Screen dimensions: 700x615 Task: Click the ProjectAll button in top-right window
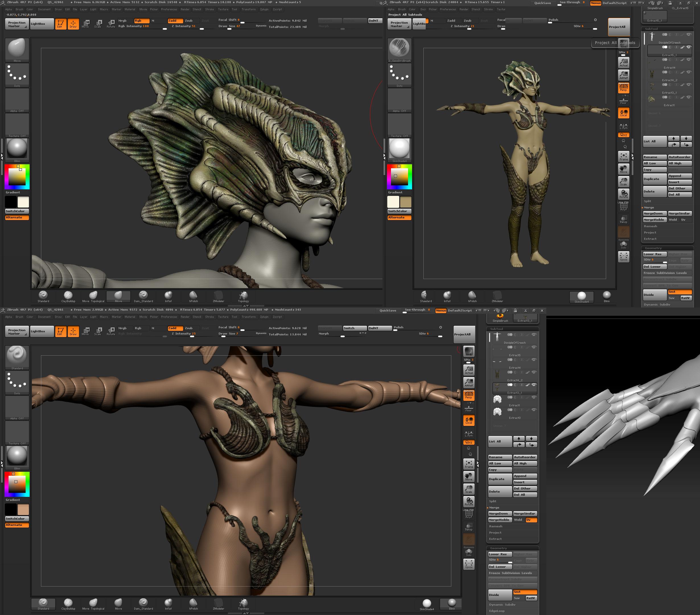click(619, 27)
